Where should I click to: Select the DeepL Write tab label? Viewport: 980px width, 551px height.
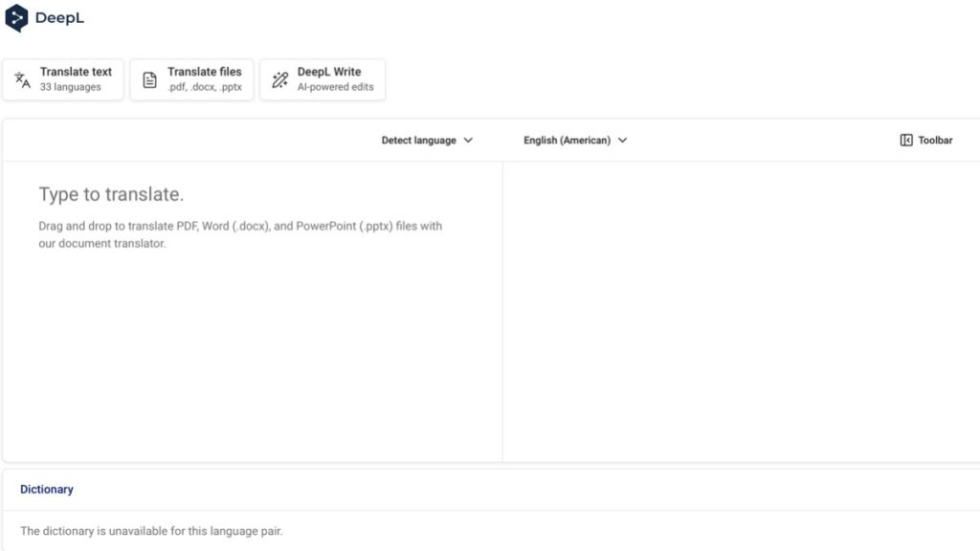(328, 72)
